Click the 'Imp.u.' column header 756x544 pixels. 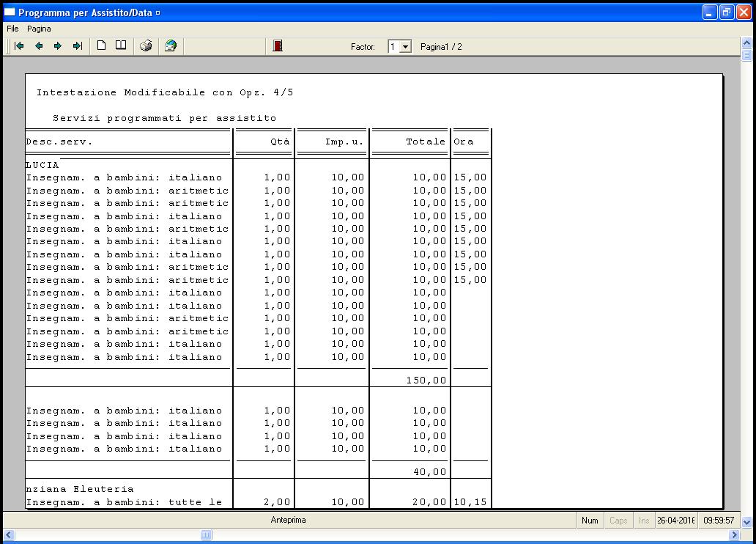pyautogui.click(x=344, y=142)
